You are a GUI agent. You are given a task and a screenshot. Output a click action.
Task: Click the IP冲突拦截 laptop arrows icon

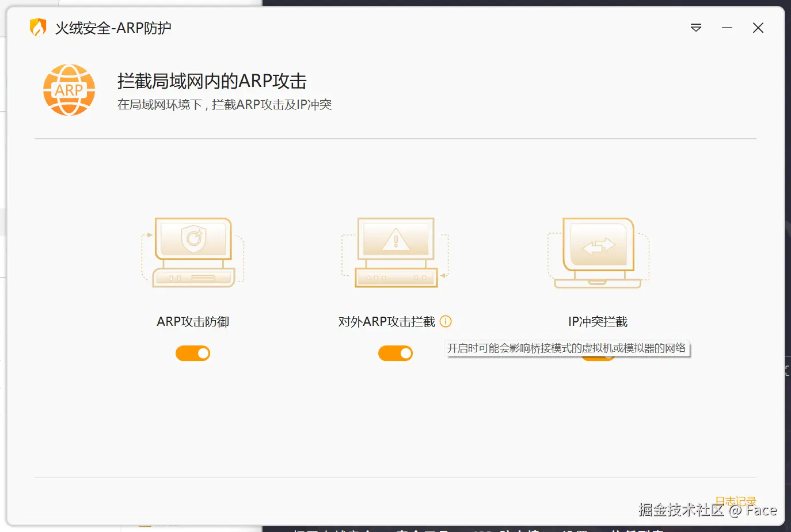(598, 252)
